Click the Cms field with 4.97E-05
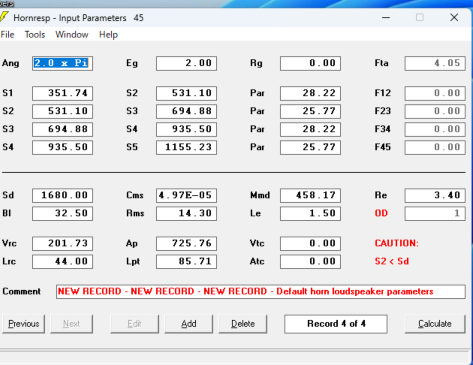The height and width of the screenshot is (365, 473). tap(186, 195)
